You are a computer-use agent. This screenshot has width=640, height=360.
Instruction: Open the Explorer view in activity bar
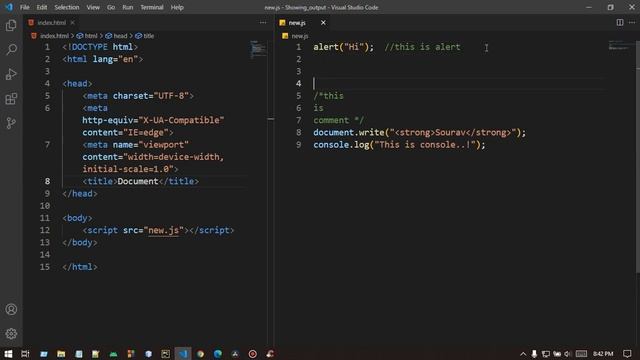(x=11, y=26)
